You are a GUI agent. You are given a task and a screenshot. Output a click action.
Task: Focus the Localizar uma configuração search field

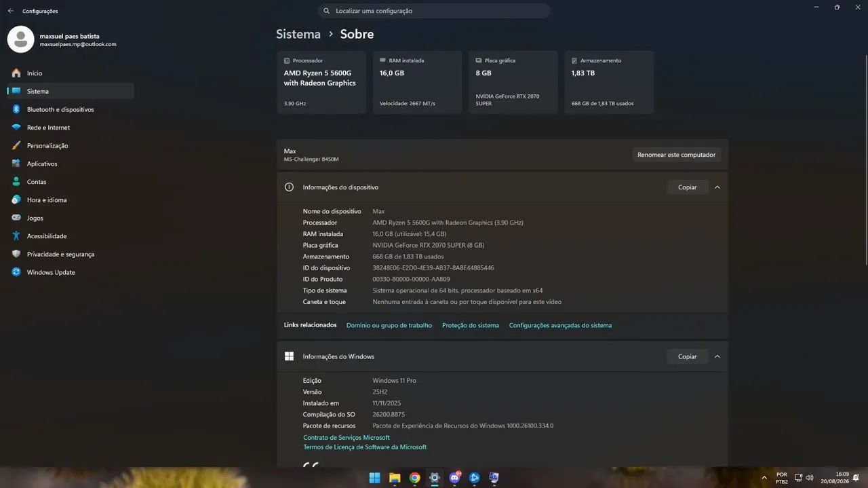pos(434,11)
